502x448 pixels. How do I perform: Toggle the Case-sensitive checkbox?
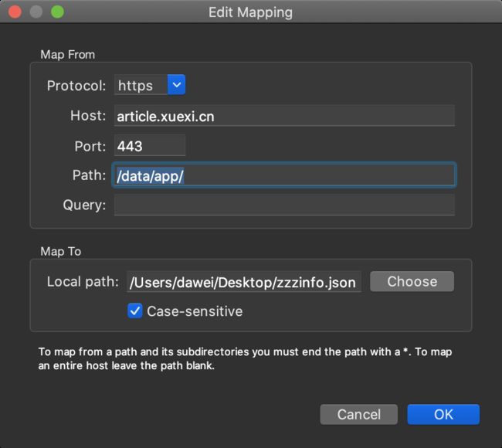click(135, 311)
